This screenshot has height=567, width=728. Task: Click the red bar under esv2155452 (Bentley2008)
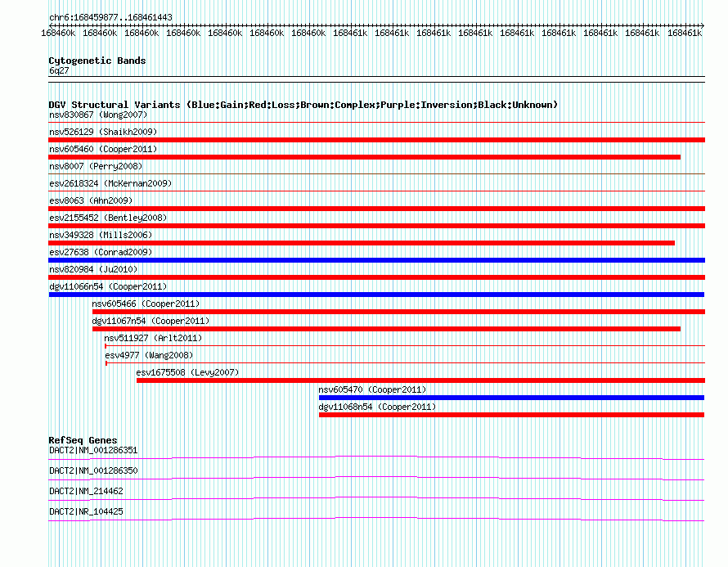(376, 226)
